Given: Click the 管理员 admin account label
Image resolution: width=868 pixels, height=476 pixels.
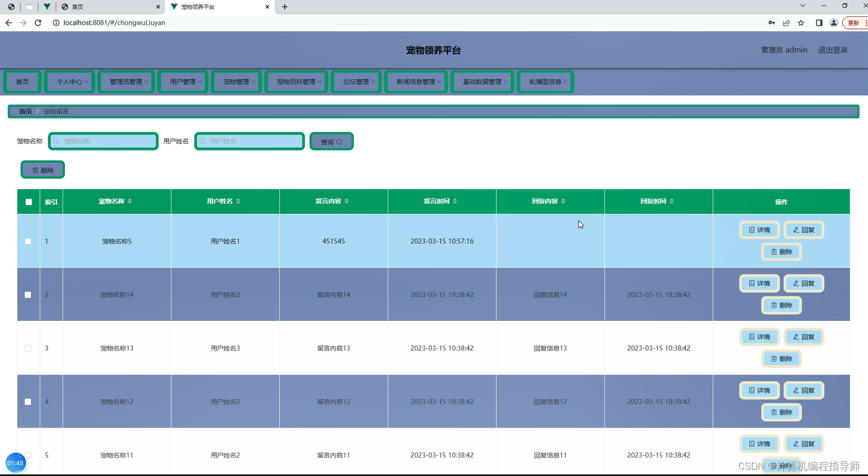Looking at the screenshot, I should (x=784, y=50).
